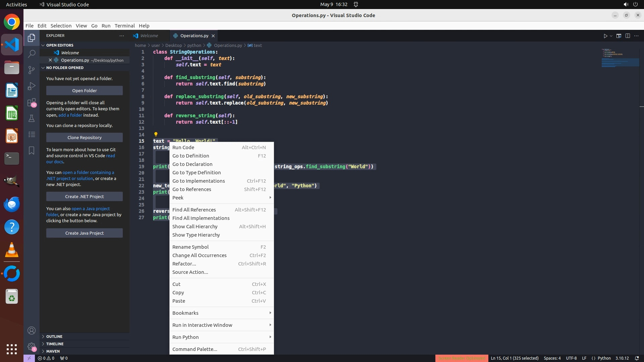Open Bookmarks view in activity bar
The image size is (644, 362).
(32, 150)
